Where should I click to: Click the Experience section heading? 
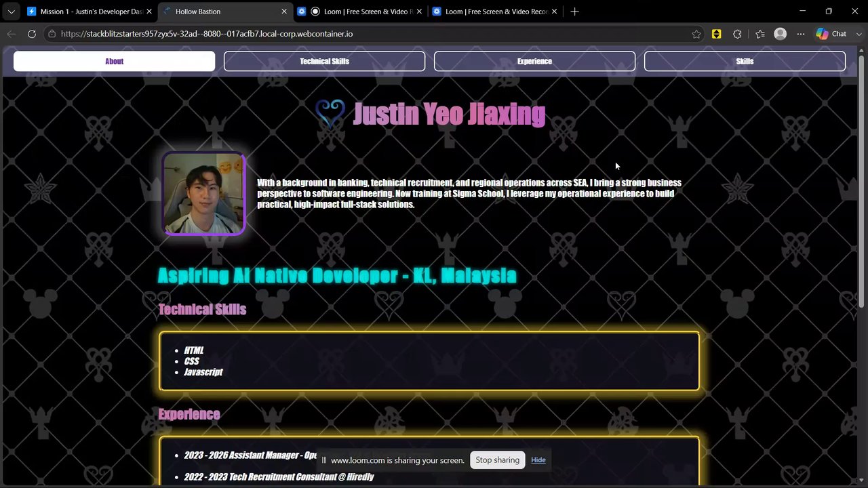click(x=189, y=415)
